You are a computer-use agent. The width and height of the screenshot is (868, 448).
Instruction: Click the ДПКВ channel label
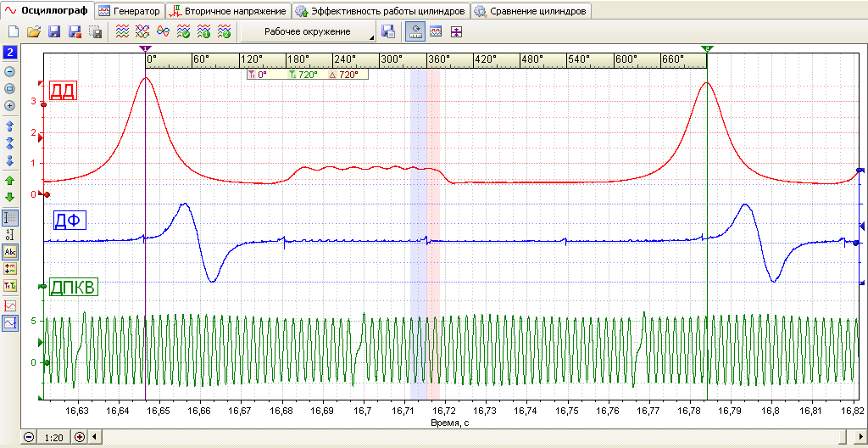(75, 287)
